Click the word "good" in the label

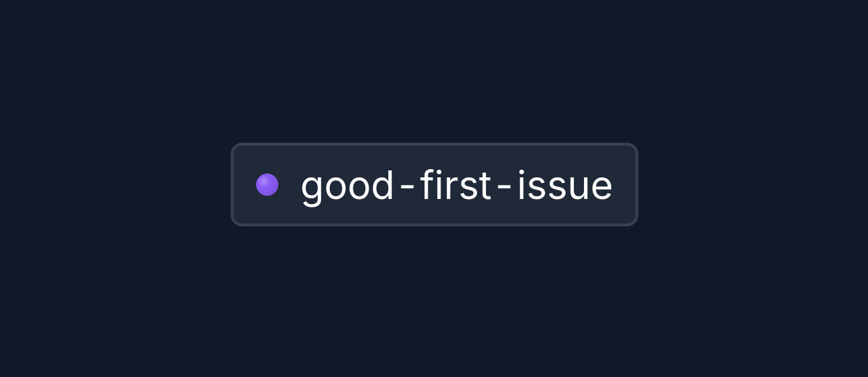tap(348, 186)
